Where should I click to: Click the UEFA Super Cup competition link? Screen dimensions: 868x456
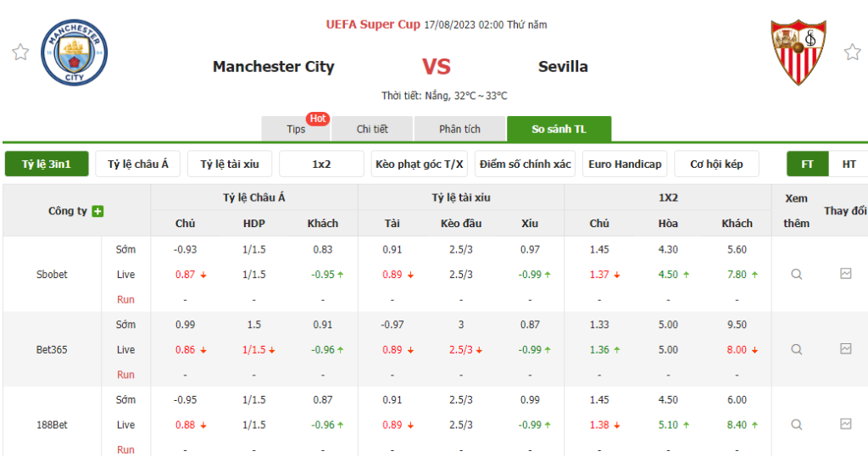pyautogui.click(x=373, y=25)
